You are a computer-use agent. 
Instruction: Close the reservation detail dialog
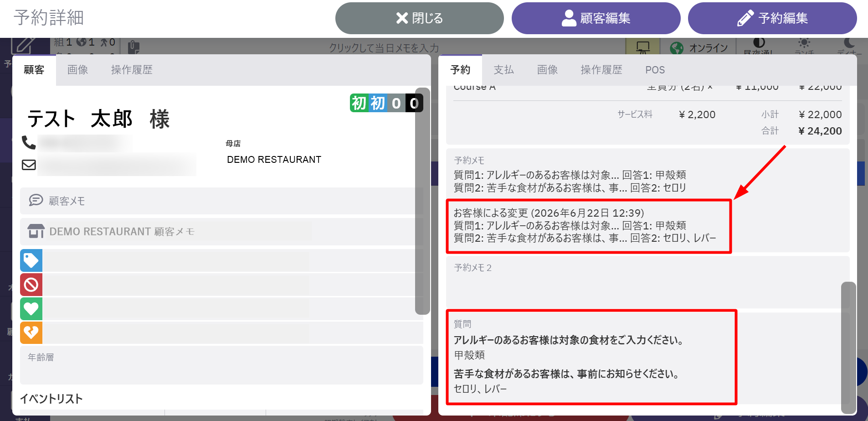point(419,18)
